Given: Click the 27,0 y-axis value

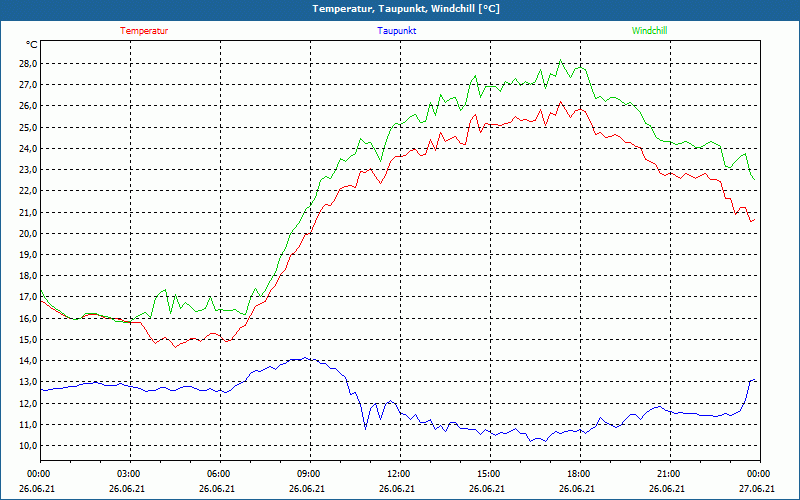Looking at the screenshot, I should [x=28, y=85].
